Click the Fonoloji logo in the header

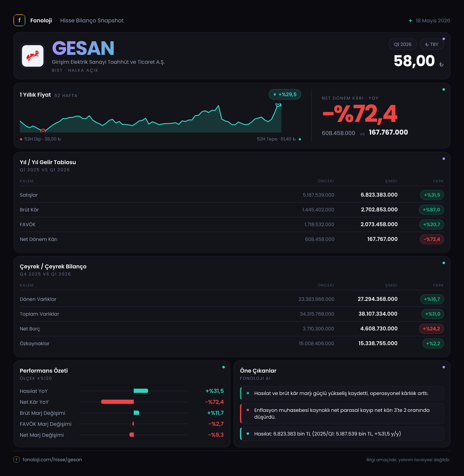19,20
